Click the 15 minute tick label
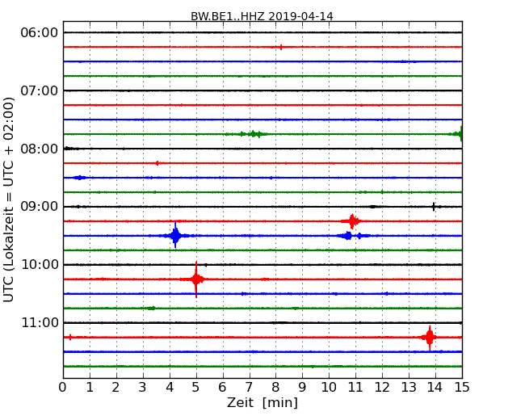This screenshot has width=525, height=420. (462, 387)
